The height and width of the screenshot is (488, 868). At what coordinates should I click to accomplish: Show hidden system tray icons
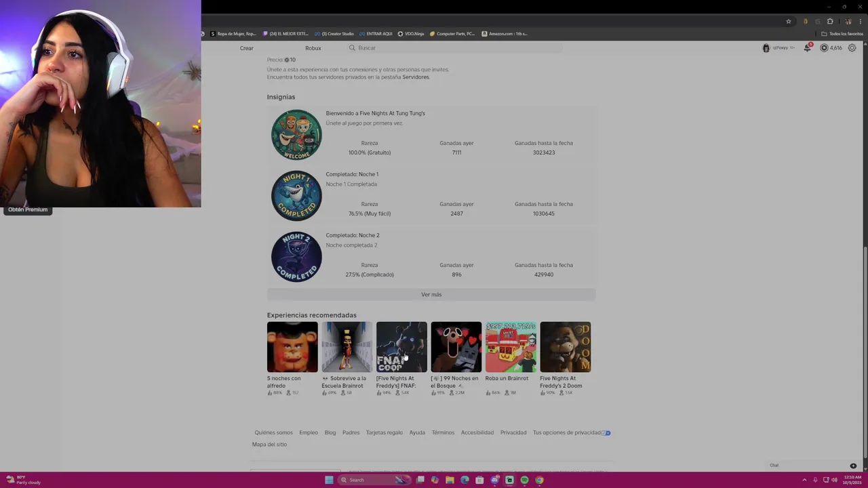coord(804,480)
